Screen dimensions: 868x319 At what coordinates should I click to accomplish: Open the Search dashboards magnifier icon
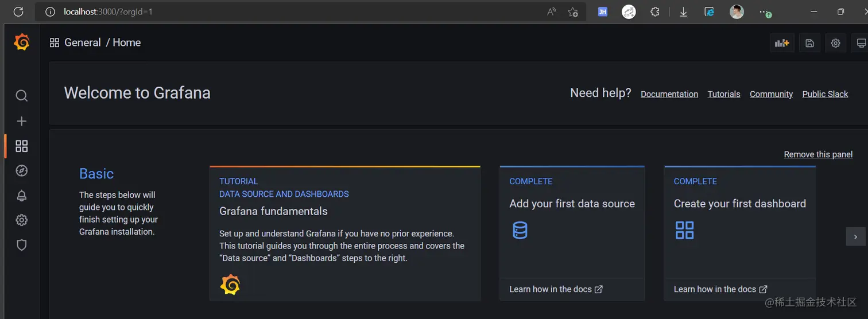pos(21,96)
